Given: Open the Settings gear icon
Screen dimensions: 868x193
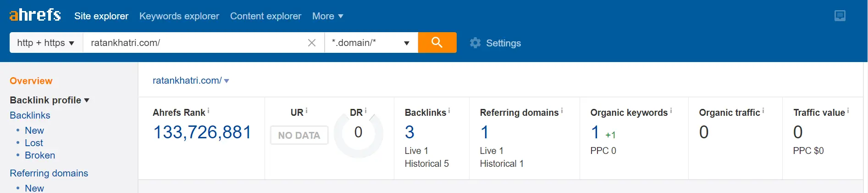Looking at the screenshot, I should (x=475, y=43).
